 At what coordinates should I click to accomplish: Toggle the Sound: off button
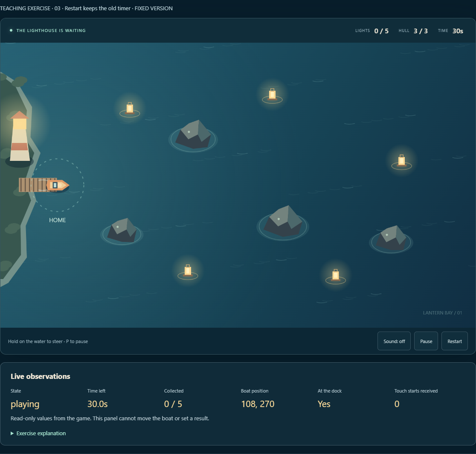click(x=394, y=341)
